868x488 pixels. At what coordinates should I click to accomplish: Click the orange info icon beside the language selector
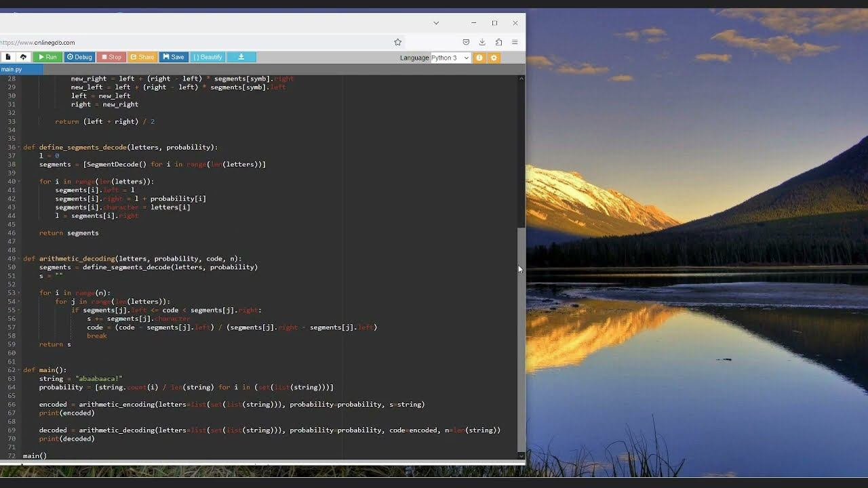pyautogui.click(x=479, y=58)
